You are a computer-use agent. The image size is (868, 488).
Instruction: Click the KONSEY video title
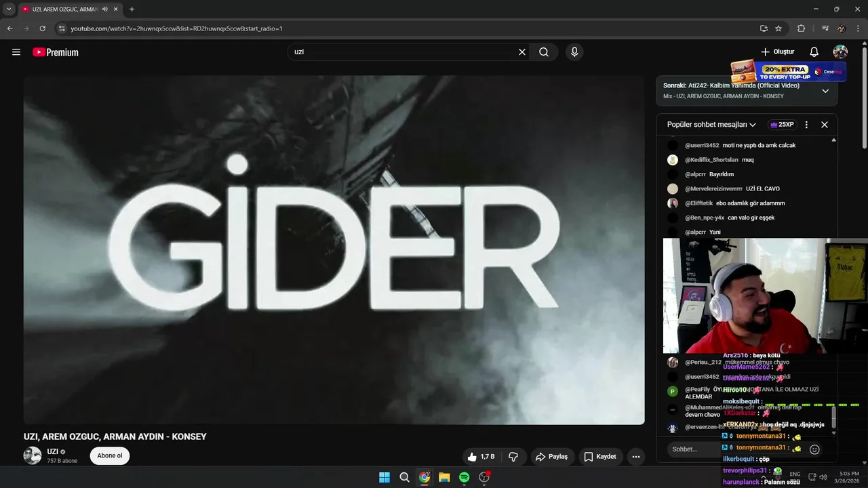pyautogui.click(x=115, y=436)
